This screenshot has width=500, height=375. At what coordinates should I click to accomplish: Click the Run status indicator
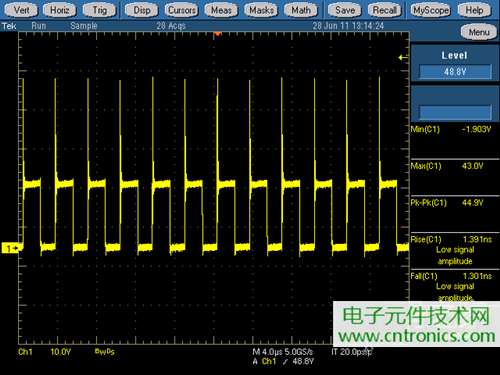39,26
